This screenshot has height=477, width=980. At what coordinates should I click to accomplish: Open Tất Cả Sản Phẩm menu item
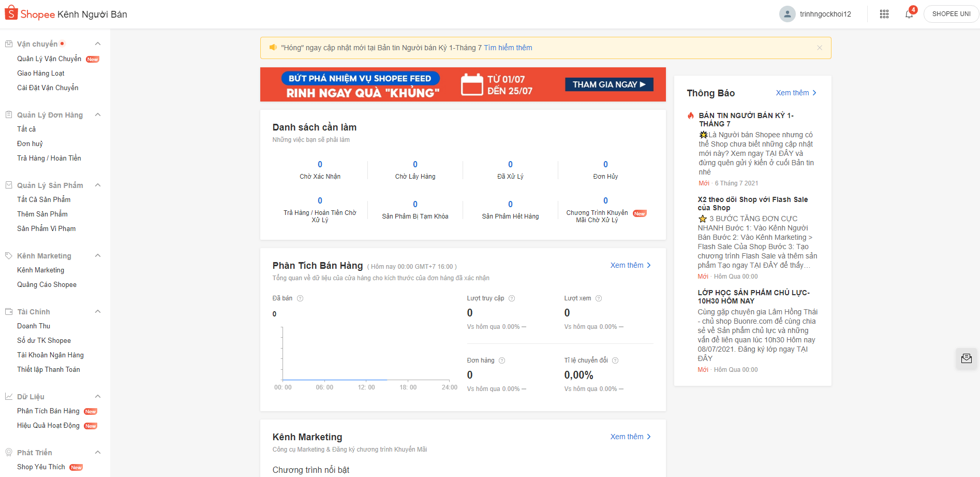click(x=44, y=199)
